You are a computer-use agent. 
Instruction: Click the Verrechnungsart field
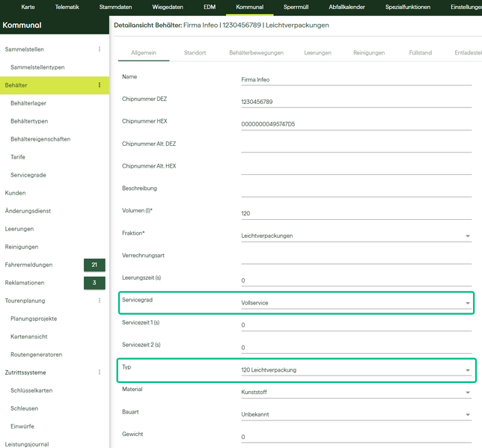pos(356,258)
